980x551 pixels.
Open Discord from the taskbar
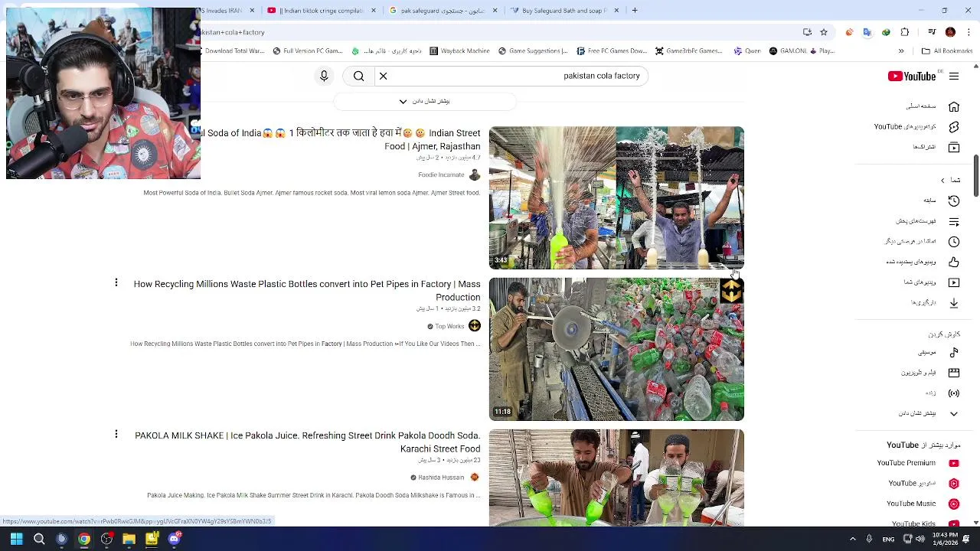[175, 539]
